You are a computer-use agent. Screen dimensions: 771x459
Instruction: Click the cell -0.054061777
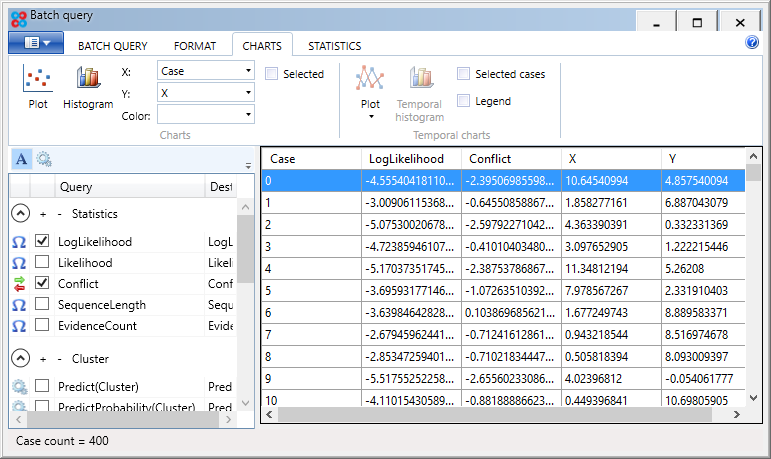pyautogui.click(x=703, y=378)
